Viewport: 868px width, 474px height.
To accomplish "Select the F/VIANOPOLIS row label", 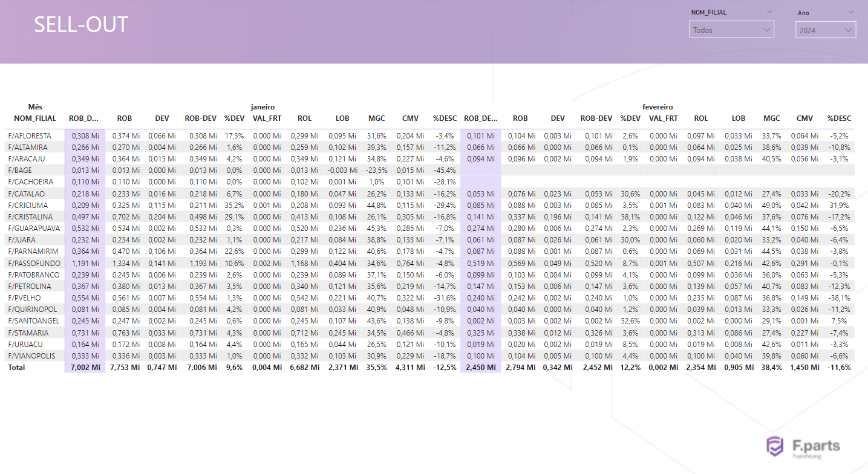I will [x=31, y=356].
